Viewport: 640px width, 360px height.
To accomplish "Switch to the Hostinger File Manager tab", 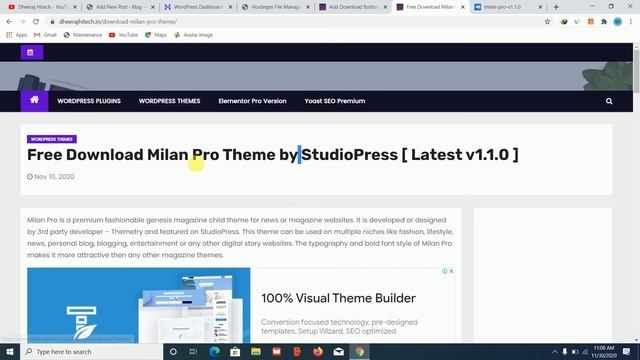I will 276,7.
